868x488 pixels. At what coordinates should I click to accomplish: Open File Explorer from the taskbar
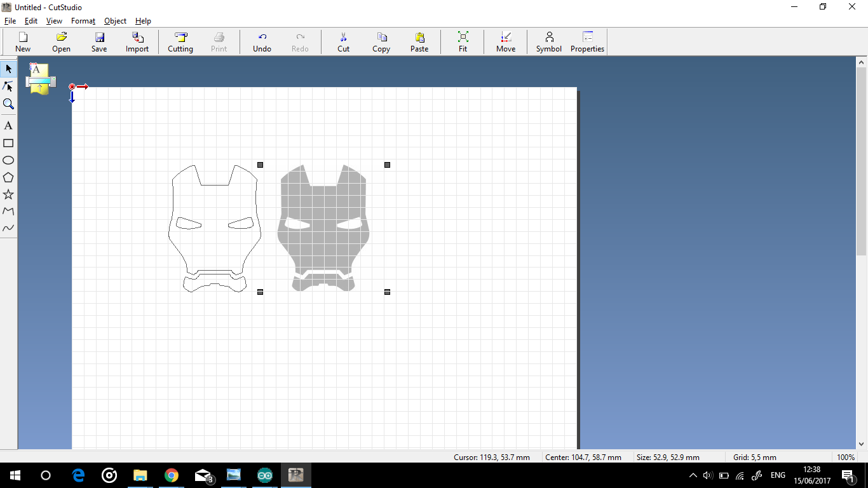pyautogui.click(x=140, y=475)
